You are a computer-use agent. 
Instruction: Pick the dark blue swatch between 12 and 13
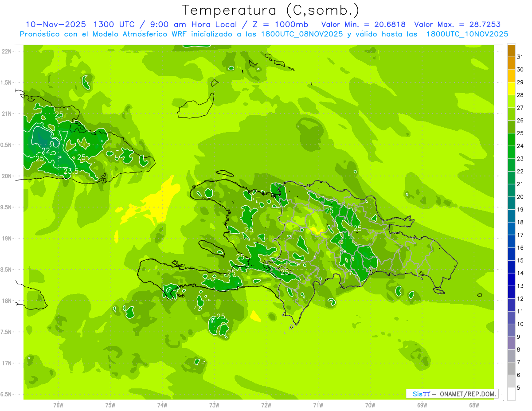511,293
